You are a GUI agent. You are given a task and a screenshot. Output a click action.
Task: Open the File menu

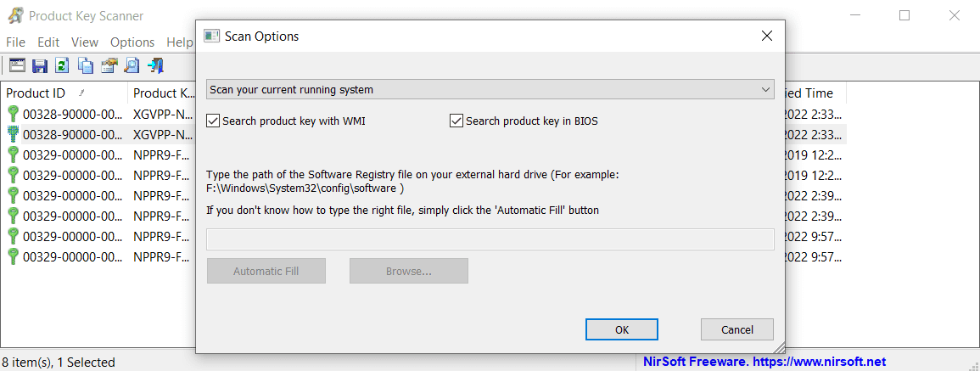(x=15, y=42)
